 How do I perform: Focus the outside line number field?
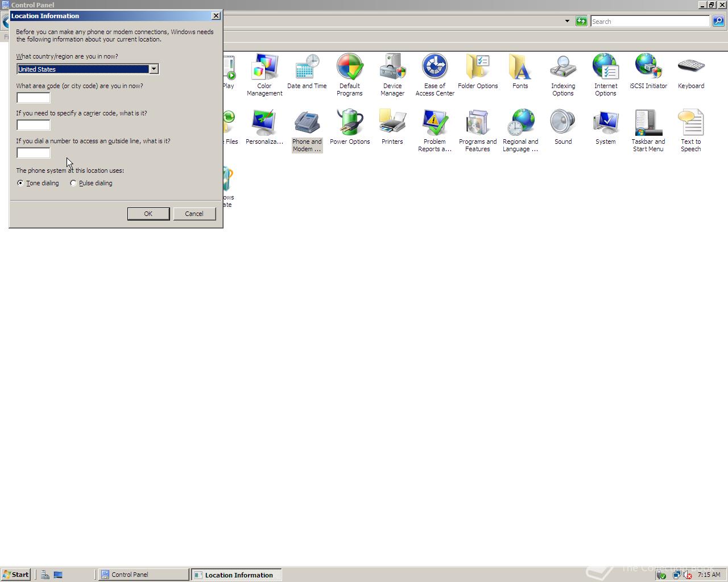pos(34,153)
